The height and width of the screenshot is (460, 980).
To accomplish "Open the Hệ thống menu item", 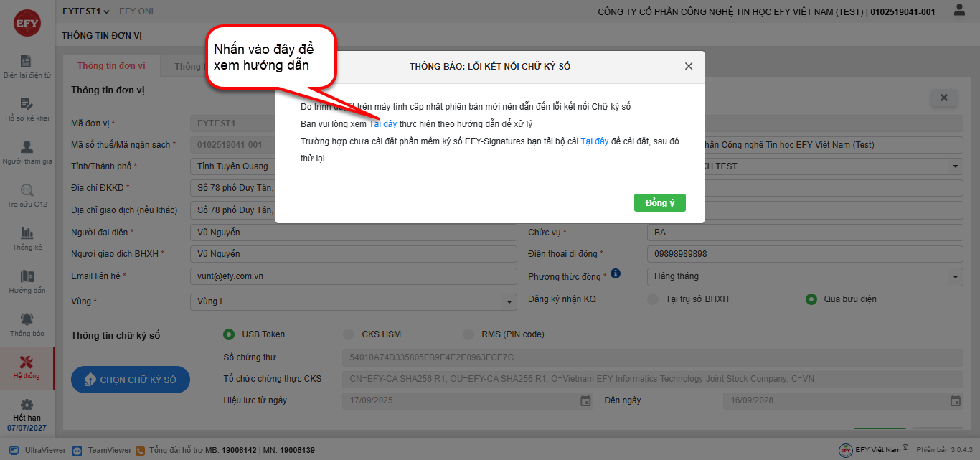I will (x=27, y=367).
